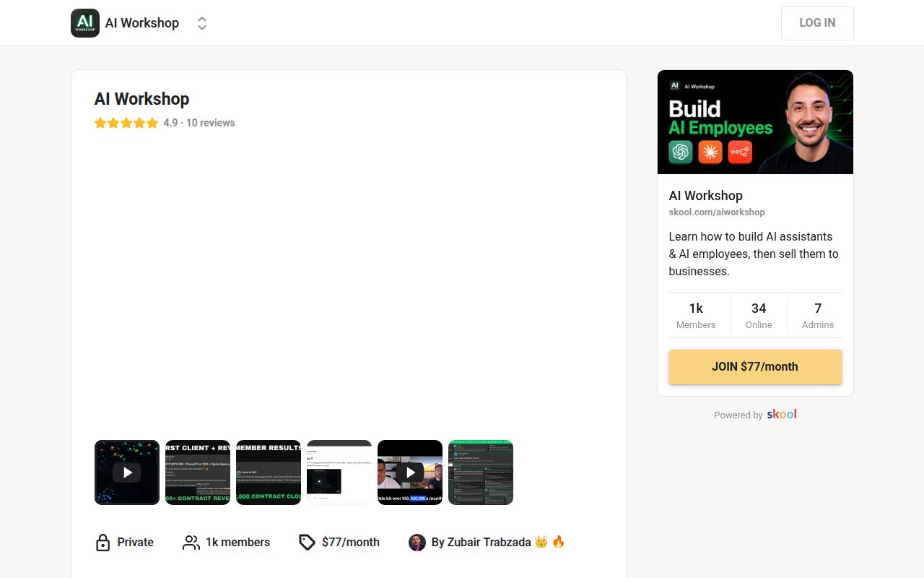Expand the community switcher chevrons
The height and width of the screenshot is (578, 924).
(x=202, y=23)
